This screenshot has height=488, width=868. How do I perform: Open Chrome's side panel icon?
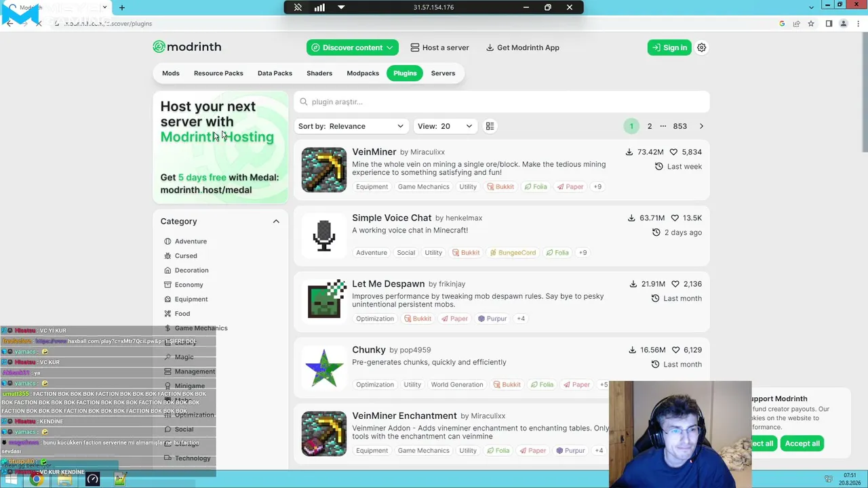point(829,24)
